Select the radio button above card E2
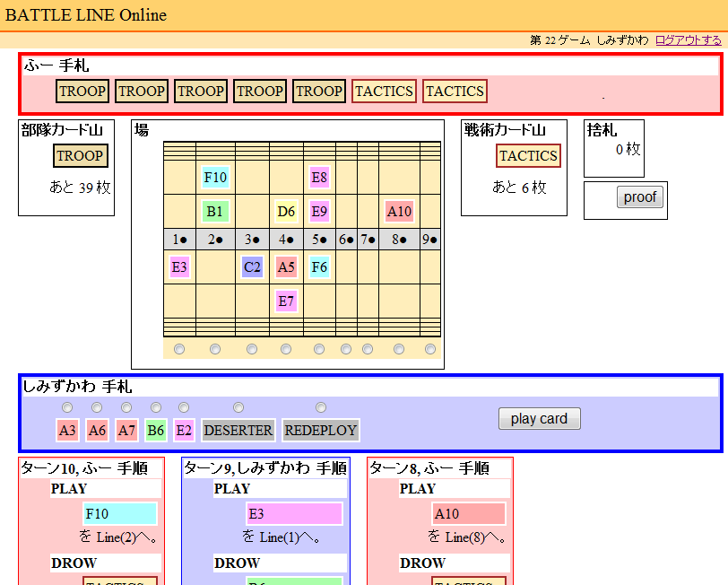Image resolution: width=728 pixels, height=585 pixels. tap(184, 407)
